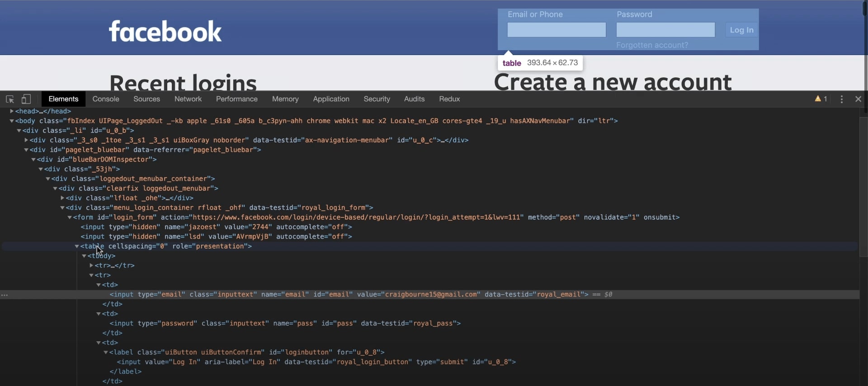
Task: Open the Security tab
Action: [x=377, y=99]
